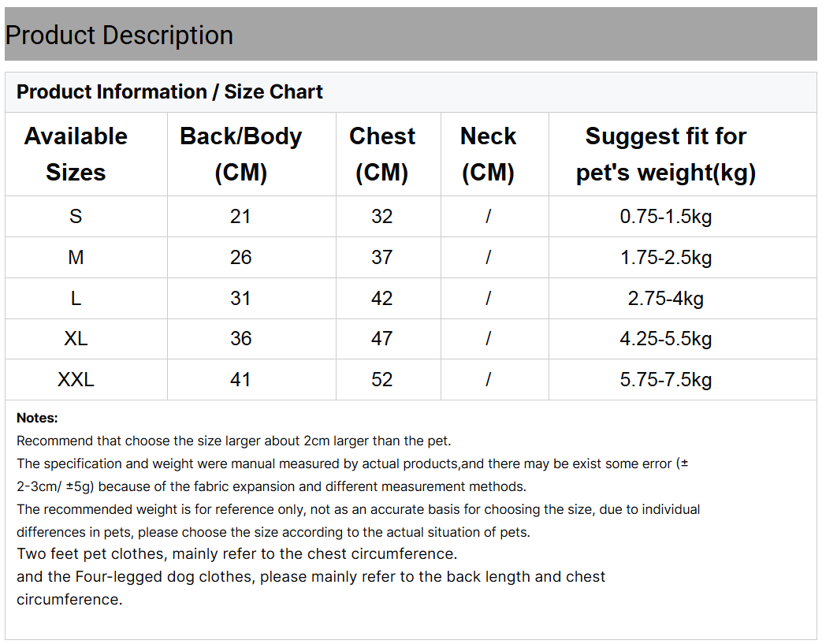Select the Available Sizes column header
The height and width of the screenshot is (644, 822).
click(76, 154)
